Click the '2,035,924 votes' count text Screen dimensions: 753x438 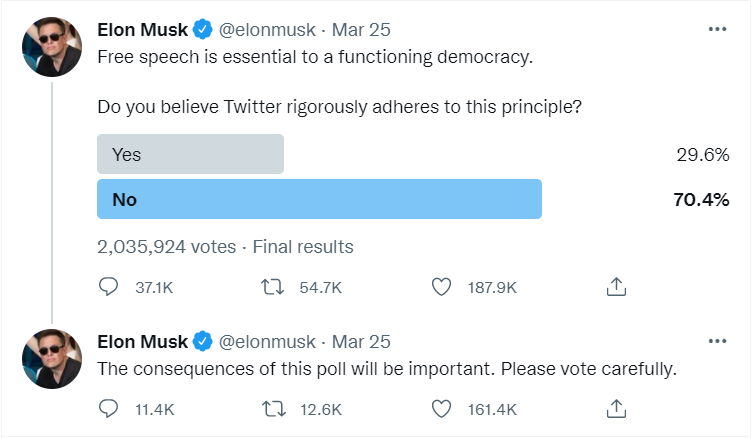pos(166,246)
